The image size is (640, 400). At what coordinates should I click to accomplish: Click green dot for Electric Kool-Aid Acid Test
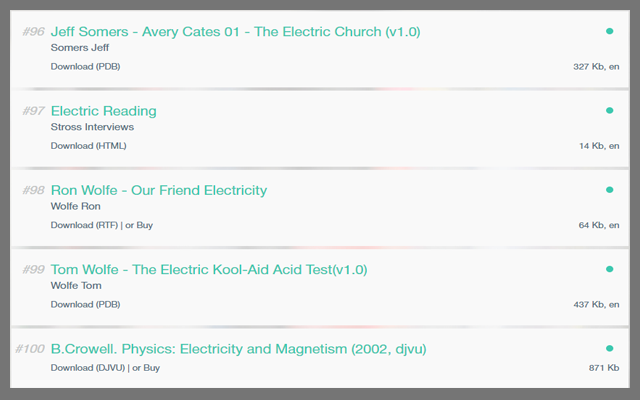(x=609, y=269)
